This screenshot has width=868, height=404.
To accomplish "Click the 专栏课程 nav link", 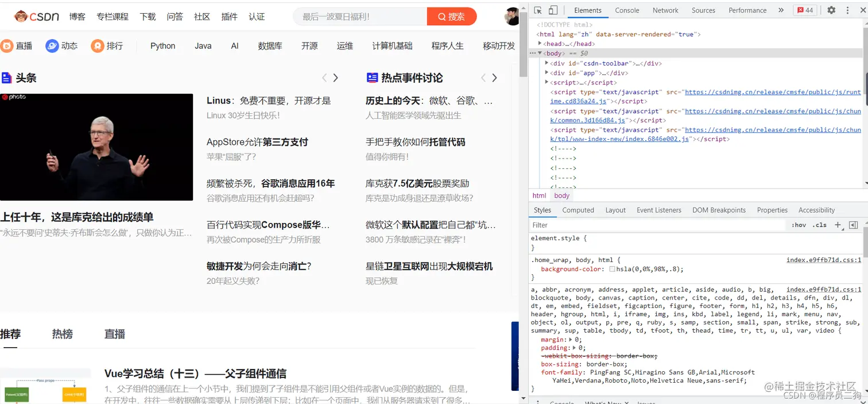I will (x=113, y=17).
